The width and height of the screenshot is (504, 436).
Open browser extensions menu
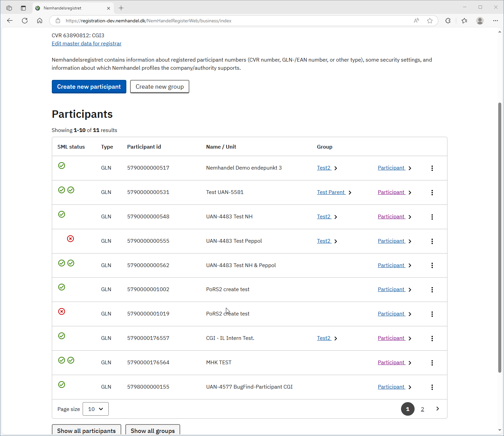pos(448,21)
